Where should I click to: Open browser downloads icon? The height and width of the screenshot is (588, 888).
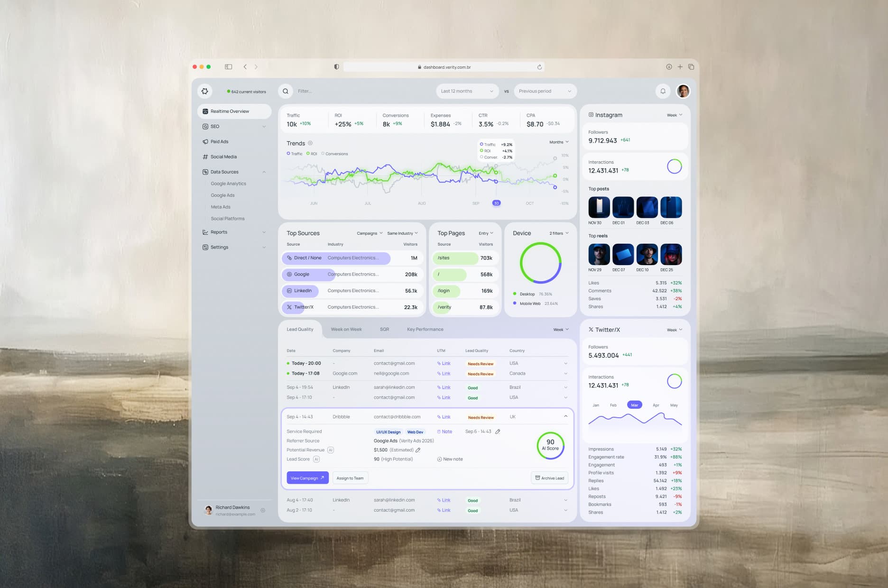click(669, 67)
